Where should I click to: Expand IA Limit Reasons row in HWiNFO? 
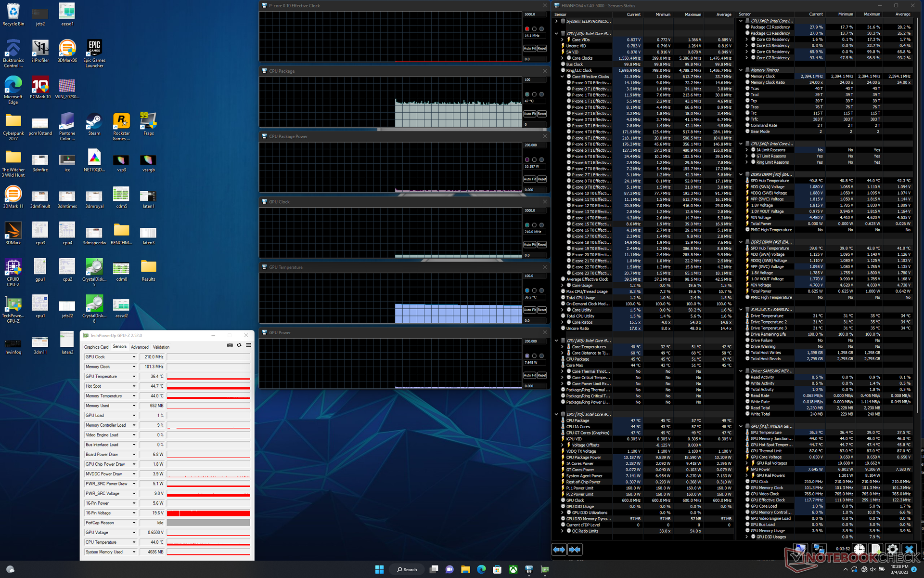pos(747,150)
